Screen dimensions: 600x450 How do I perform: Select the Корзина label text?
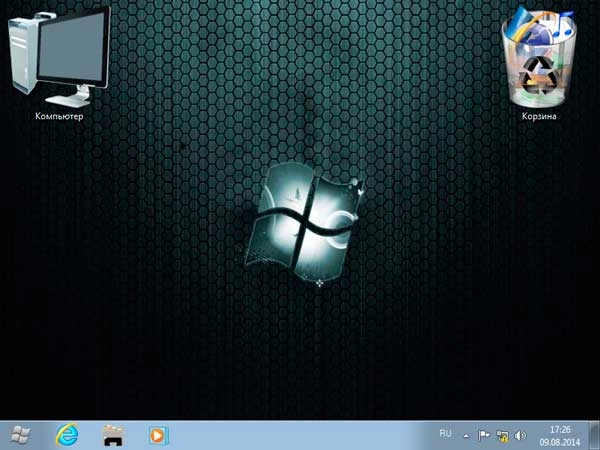click(x=539, y=116)
